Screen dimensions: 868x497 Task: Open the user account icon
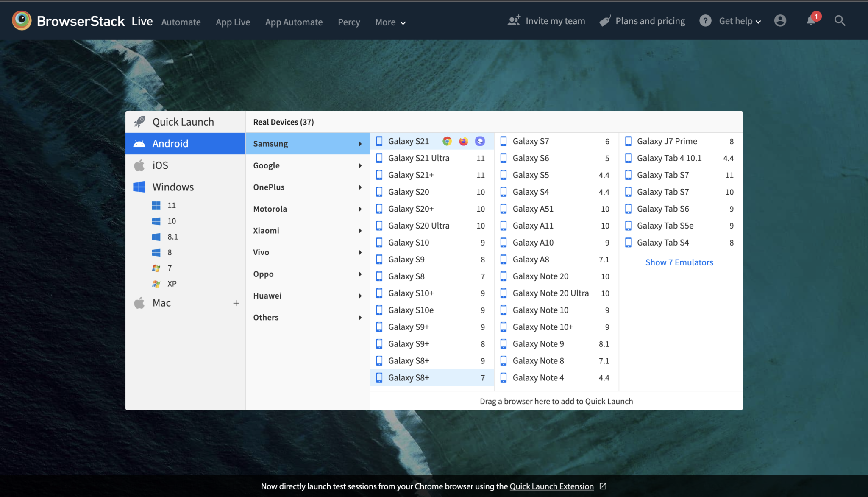coord(780,21)
